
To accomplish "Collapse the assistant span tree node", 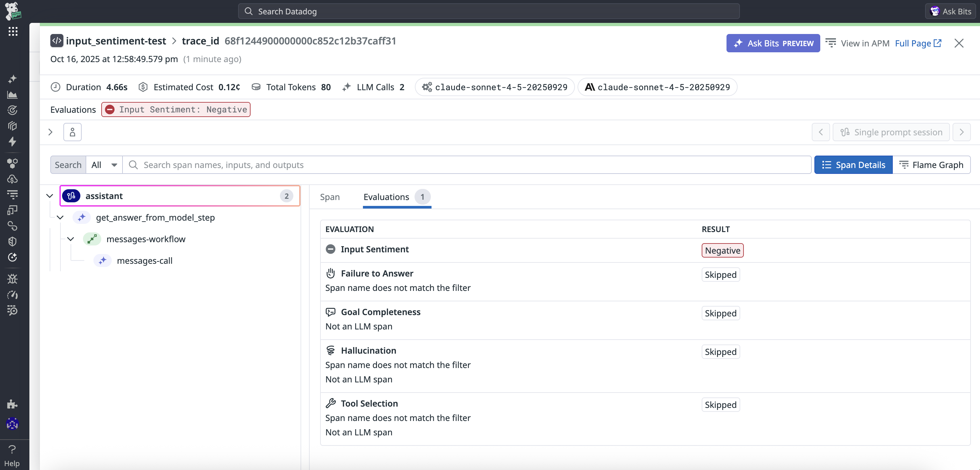I will tap(49, 196).
